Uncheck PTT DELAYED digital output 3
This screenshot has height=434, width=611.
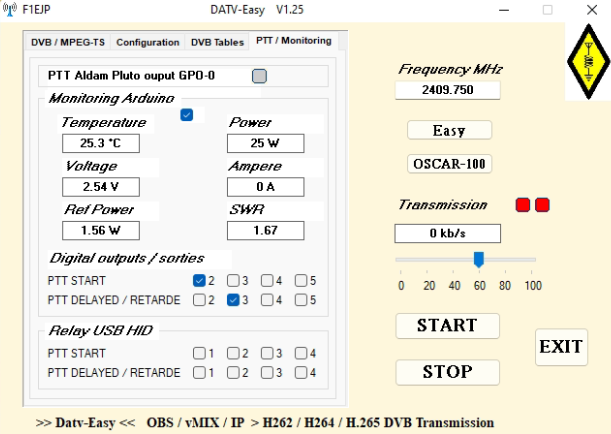(x=233, y=299)
